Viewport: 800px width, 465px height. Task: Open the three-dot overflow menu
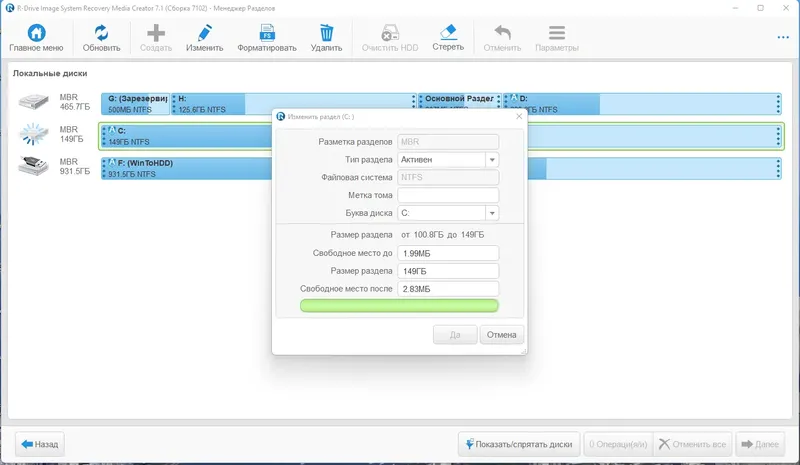click(x=783, y=37)
